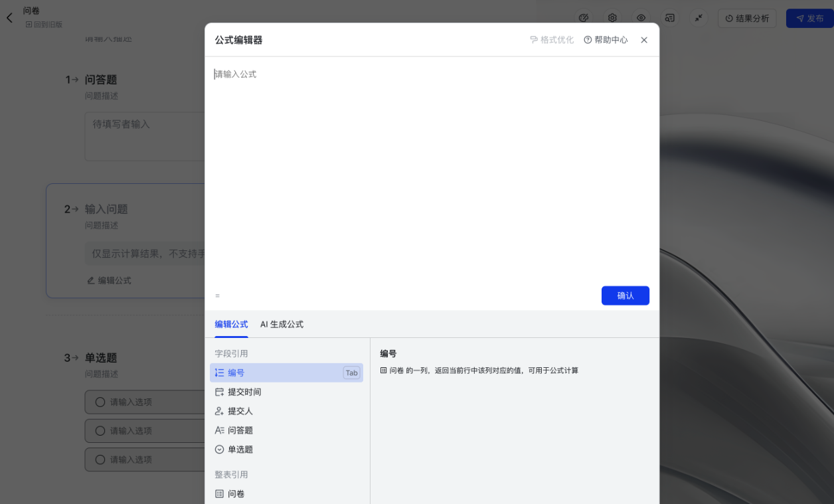Click the 单选题 dropdown circle icon
834x504 pixels.
tap(219, 450)
